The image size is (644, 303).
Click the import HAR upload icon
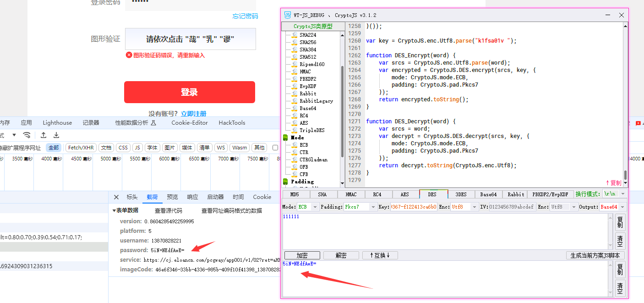click(x=44, y=135)
